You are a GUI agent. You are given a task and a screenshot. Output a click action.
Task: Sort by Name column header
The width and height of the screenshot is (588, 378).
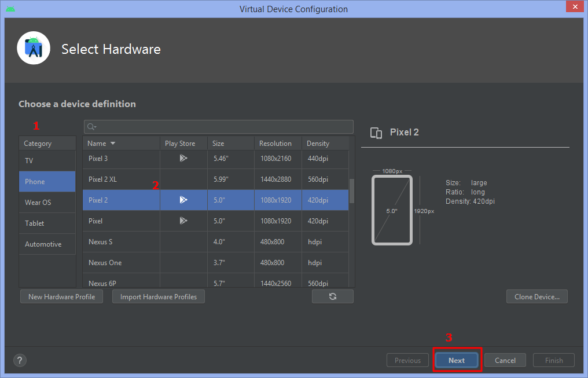coord(122,143)
